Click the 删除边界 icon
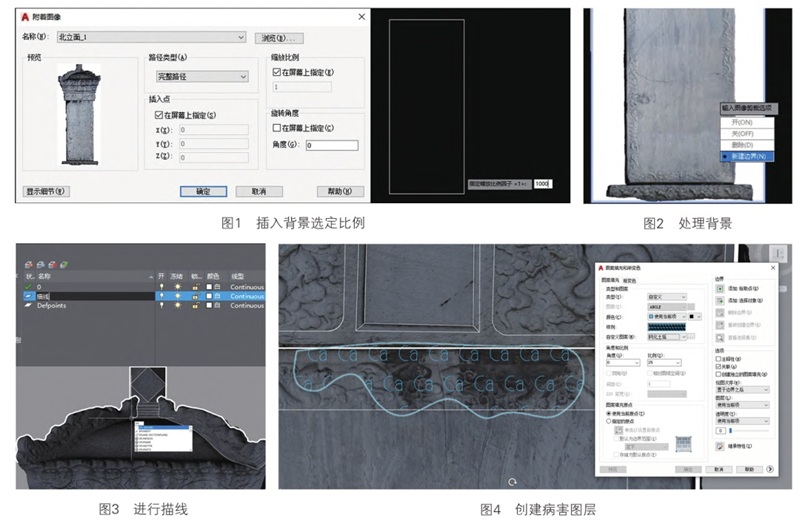Image resolution: width=800 pixels, height=521 pixels. click(720, 312)
